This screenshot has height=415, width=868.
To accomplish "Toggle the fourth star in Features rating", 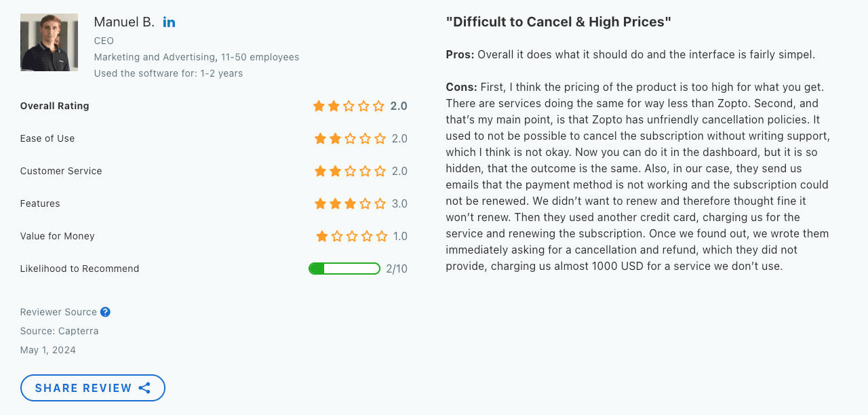I will (x=364, y=203).
